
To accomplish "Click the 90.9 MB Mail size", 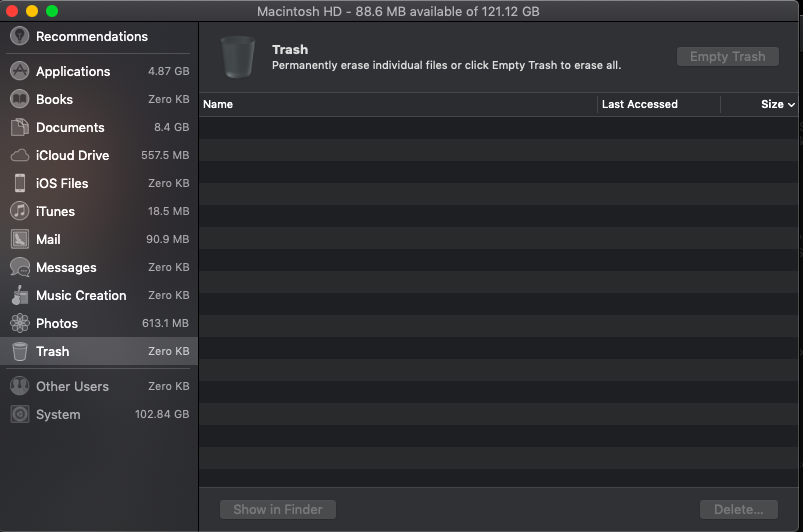I will click(x=167, y=239).
